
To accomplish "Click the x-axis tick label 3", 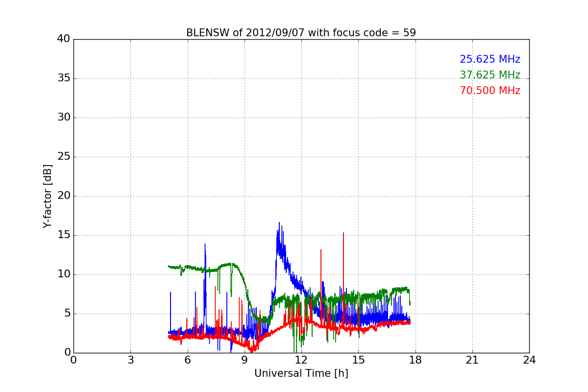I will (130, 360).
